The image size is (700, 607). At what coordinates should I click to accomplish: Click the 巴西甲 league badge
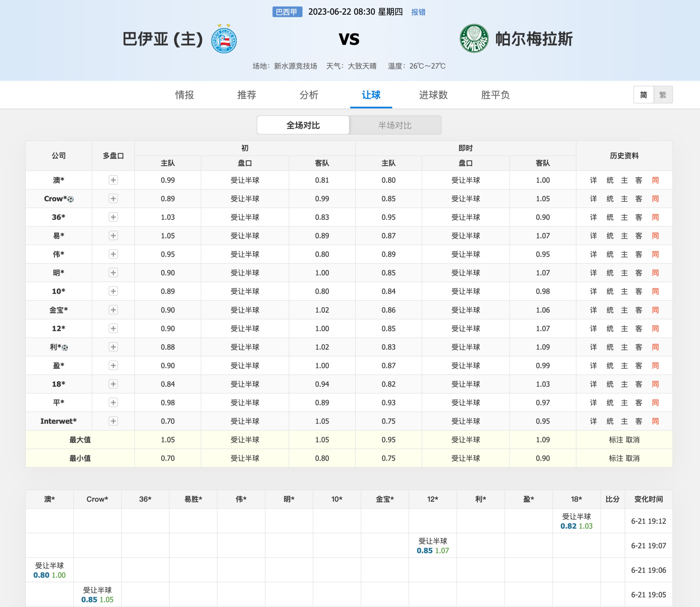[x=287, y=12]
